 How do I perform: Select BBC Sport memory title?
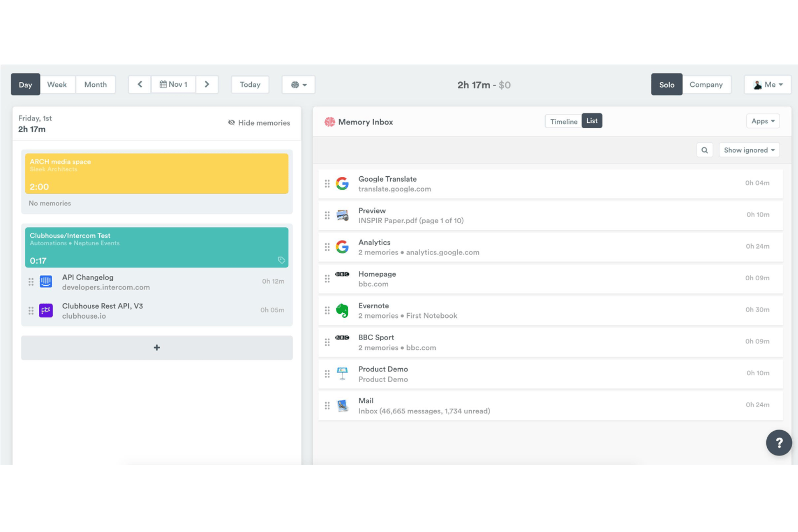click(376, 337)
